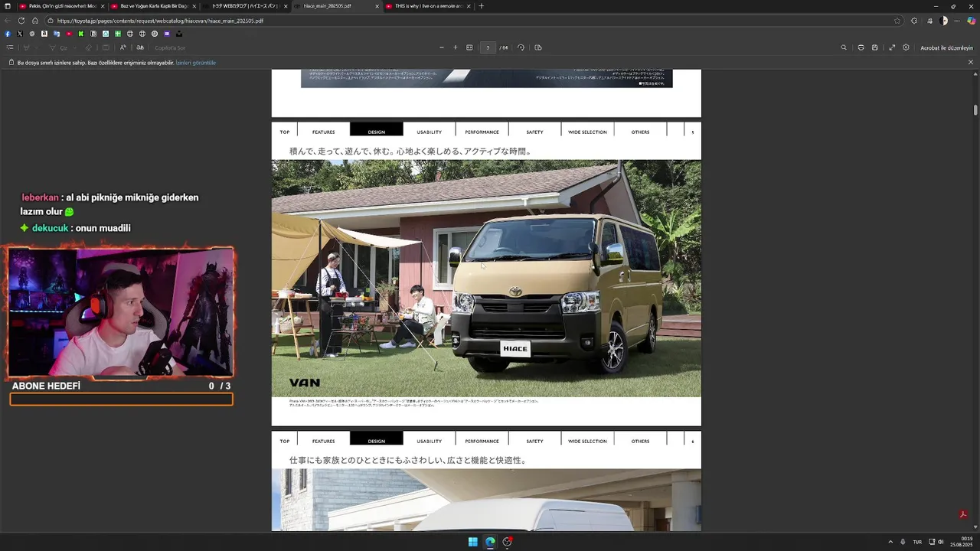Select the PDF erase tool

coord(89,47)
